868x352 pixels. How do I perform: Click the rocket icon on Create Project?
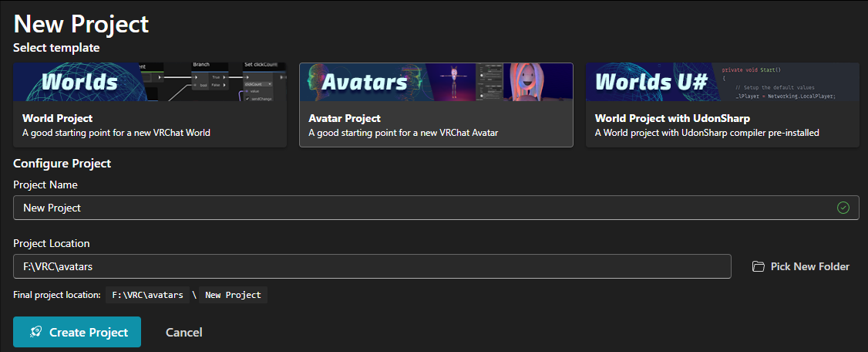[35, 332]
